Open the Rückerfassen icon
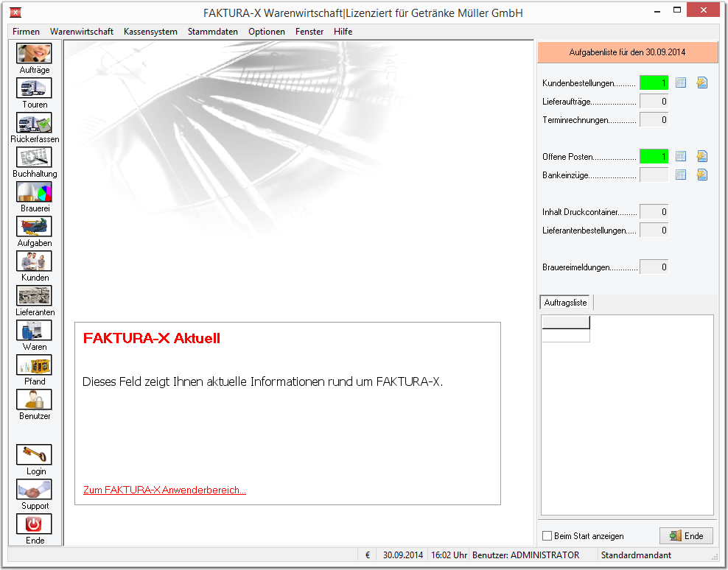This screenshot has height=570, width=728. (x=34, y=123)
